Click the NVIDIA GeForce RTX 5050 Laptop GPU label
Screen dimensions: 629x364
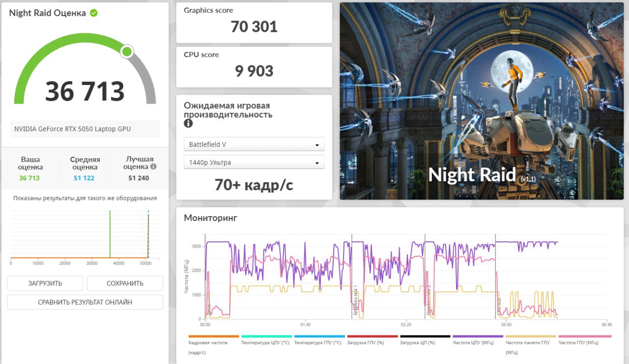(73, 129)
